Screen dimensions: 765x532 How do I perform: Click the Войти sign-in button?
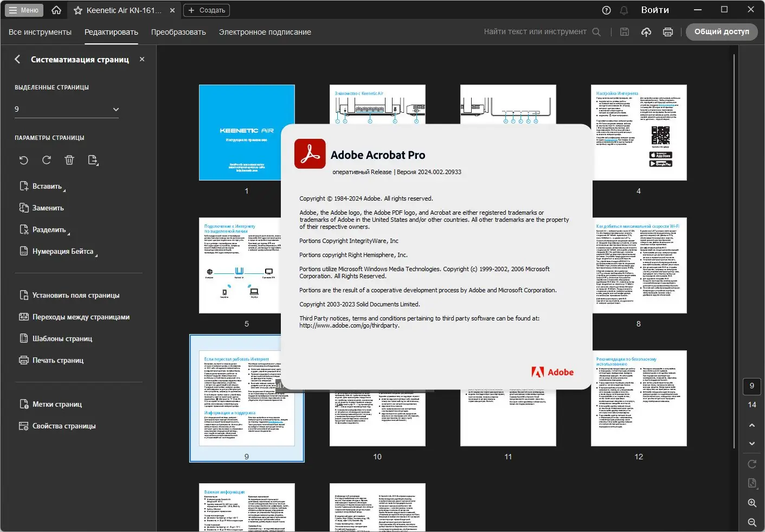click(655, 10)
